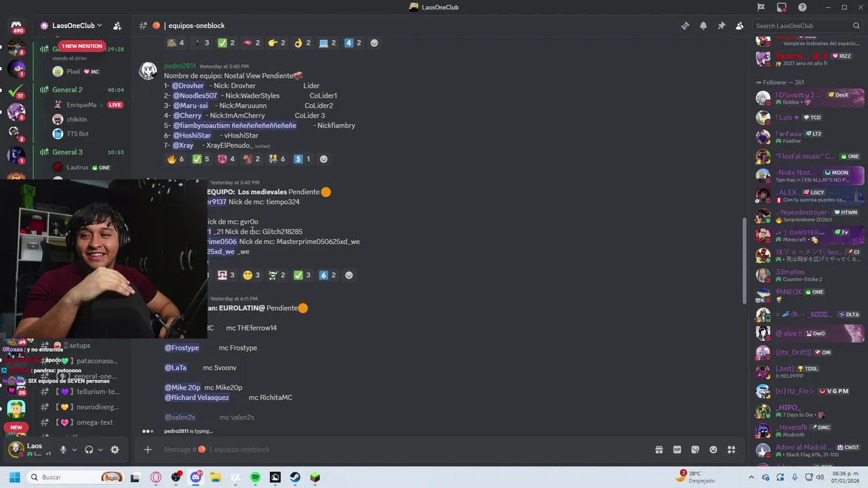Toggle the green check reaction with count 5
868x488 pixels.
click(201, 159)
